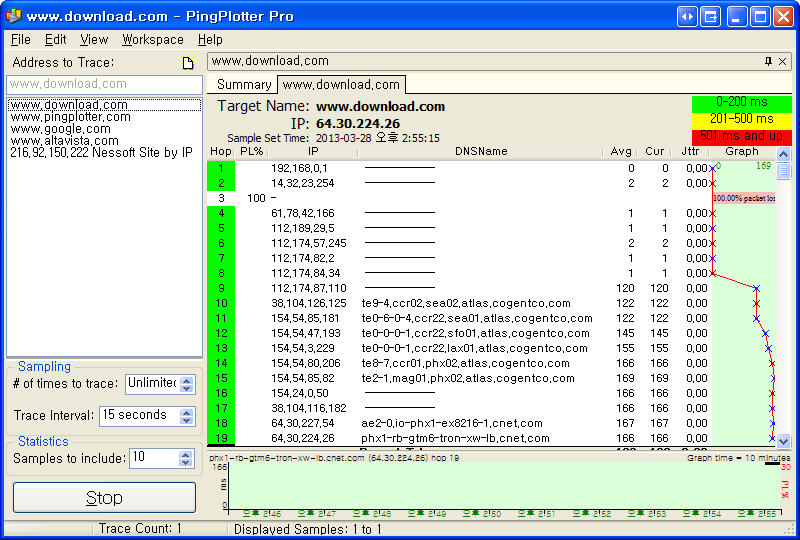Select hop 17 IP 38.104.116.182
The image size is (800, 540).
[309, 408]
